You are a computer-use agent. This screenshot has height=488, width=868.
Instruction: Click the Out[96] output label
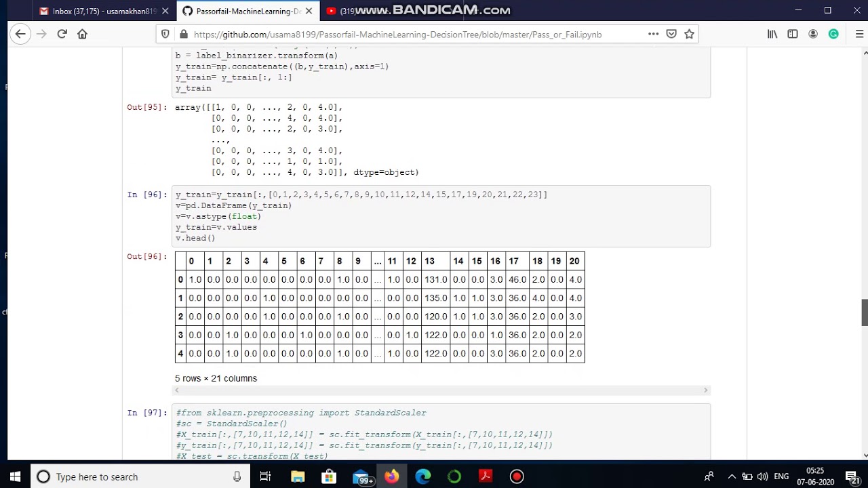coord(146,256)
